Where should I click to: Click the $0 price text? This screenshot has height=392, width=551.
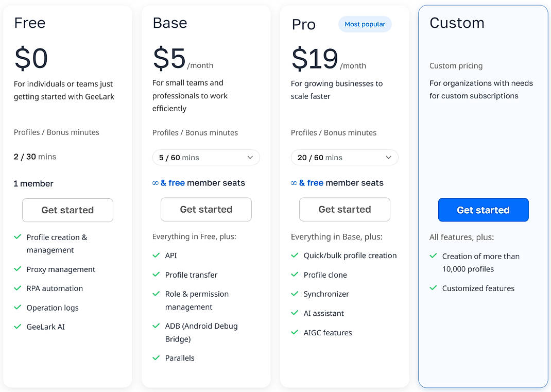click(x=31, y=58)
